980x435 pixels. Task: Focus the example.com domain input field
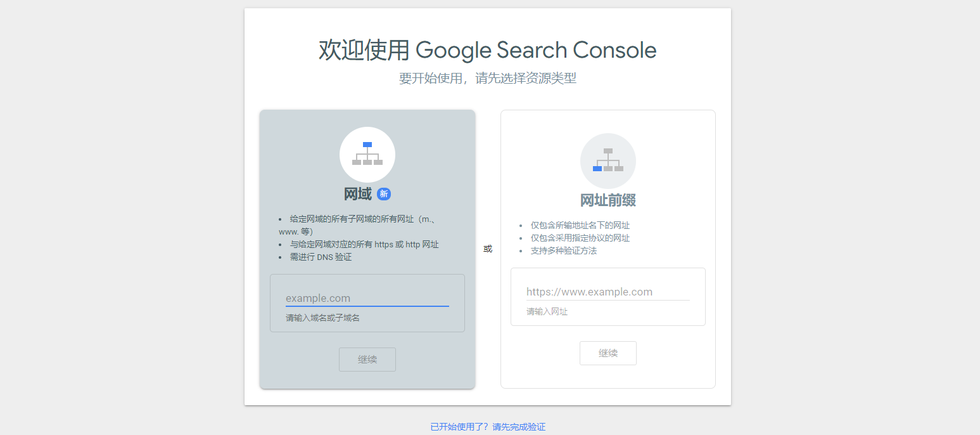click(367, 298)
